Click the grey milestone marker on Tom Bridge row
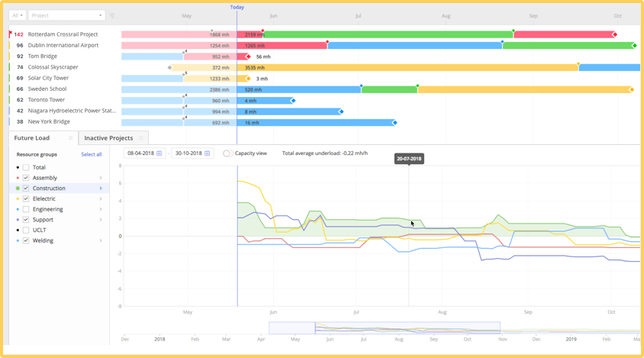 point(184,53)
